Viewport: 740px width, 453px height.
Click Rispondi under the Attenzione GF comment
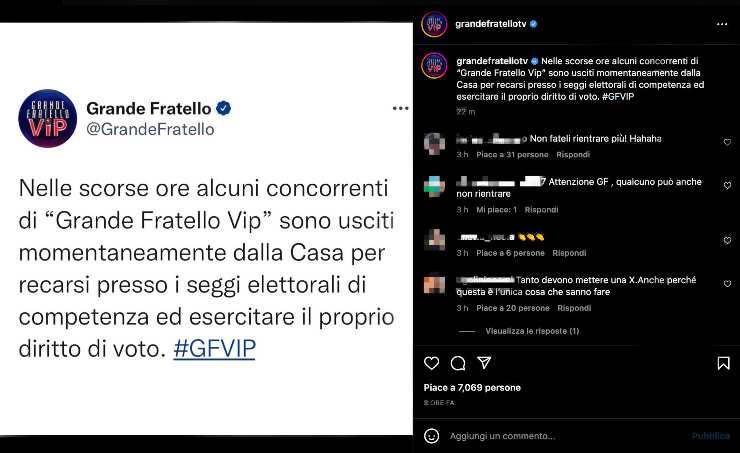pos(541,210)
